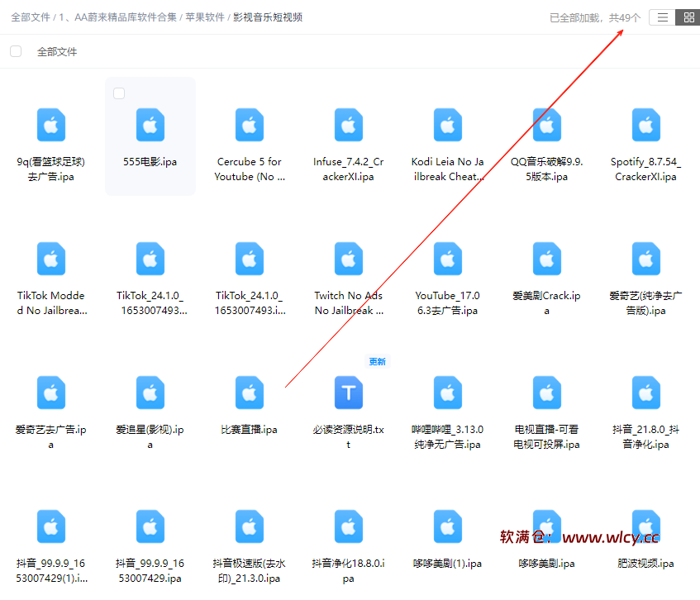Click the 影视音乐短视频 current folder label
The height and width of the screenshot is (600, 700).
268,17
